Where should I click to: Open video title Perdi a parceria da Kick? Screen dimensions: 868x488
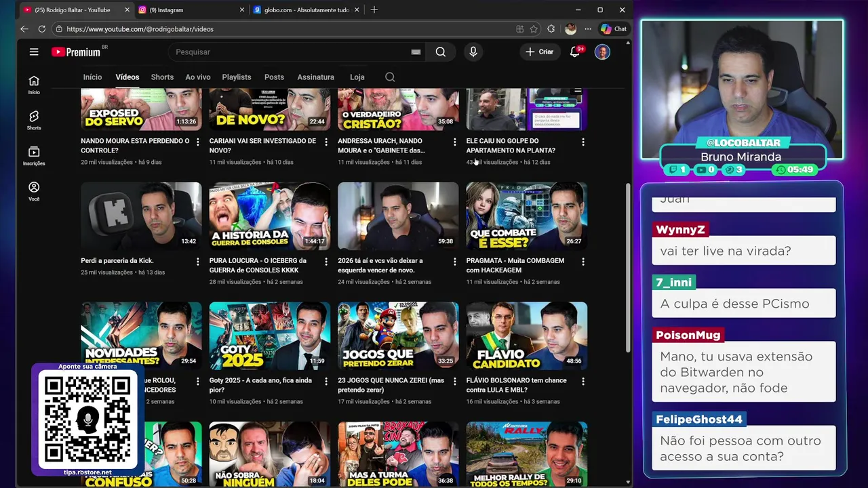click(x=117, y=261)
